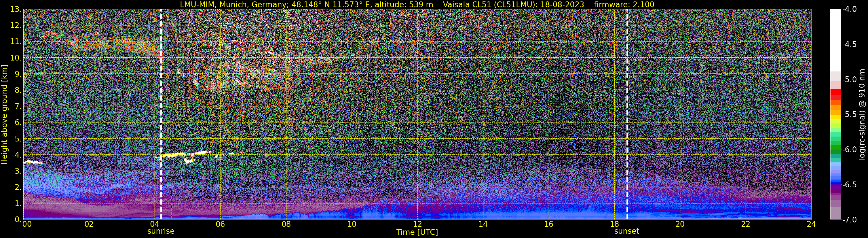Click the '4.' height axis tick label
868x238 pixels.
[x=18, y=155]
